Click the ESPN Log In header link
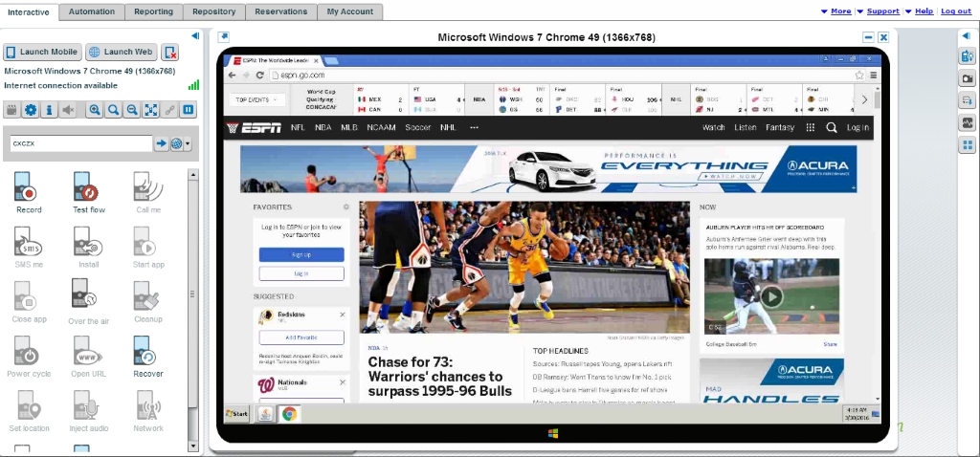The width and height of the screenshot is (980, 457). pyautogui.click(x=857, y=127)
